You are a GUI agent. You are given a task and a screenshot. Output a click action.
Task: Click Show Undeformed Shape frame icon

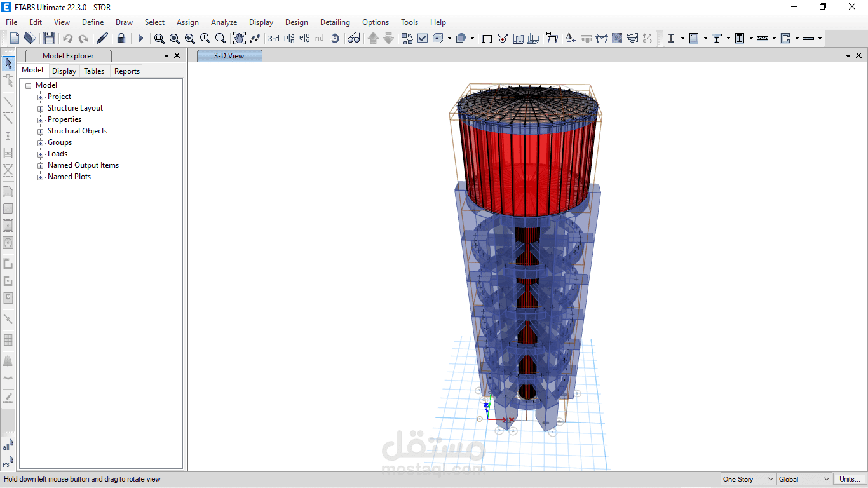[487, 38]
